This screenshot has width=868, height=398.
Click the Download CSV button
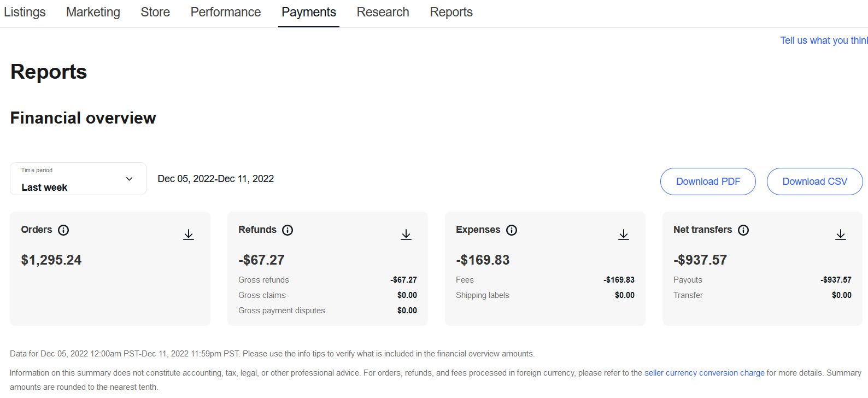pos(814,182)
